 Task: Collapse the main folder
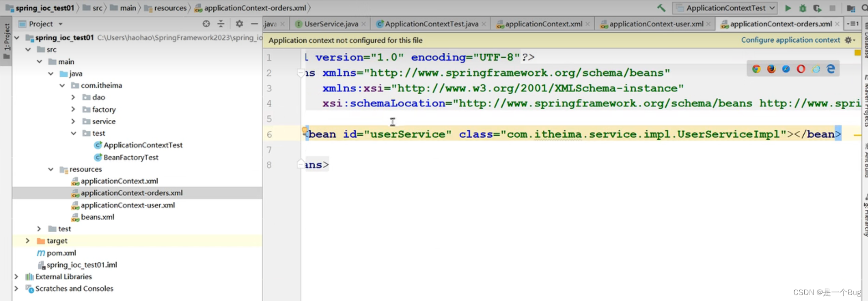[x=40, y=61]
